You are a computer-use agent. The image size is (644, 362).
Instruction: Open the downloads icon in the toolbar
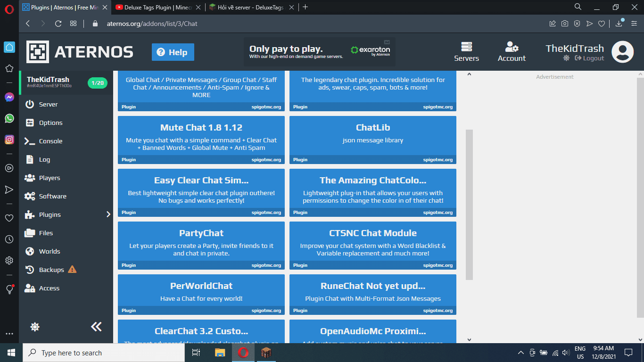tap(619, 24)
